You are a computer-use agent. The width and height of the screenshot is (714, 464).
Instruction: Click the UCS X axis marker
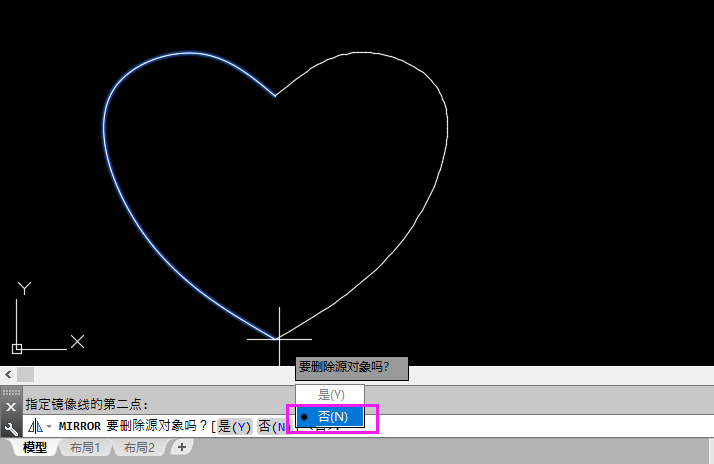point(77,342)
